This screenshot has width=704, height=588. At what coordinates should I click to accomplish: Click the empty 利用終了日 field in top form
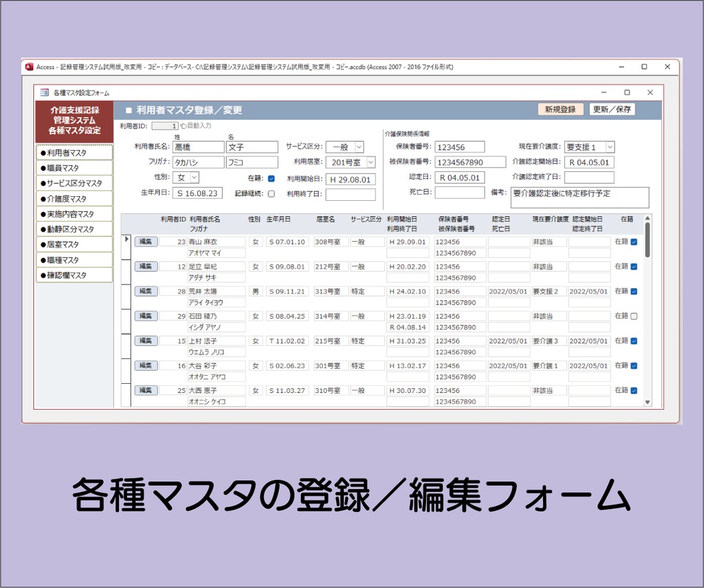tap(351, 195)
